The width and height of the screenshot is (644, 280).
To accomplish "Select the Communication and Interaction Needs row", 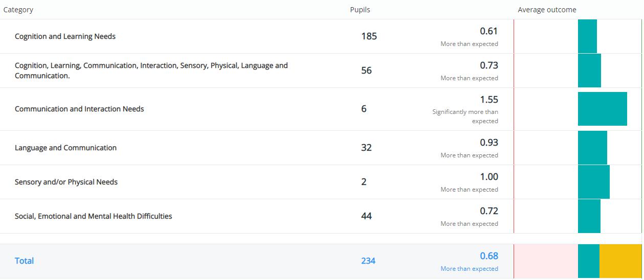I will 79,109.
